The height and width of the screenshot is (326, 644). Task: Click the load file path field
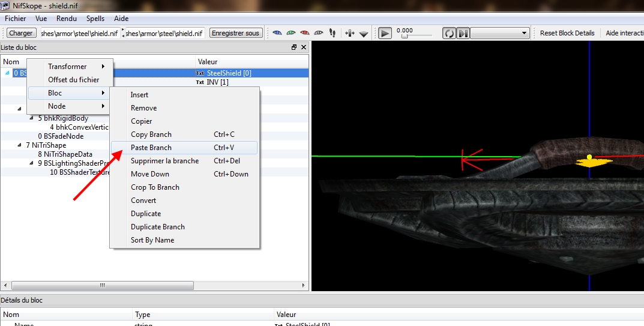80,33
